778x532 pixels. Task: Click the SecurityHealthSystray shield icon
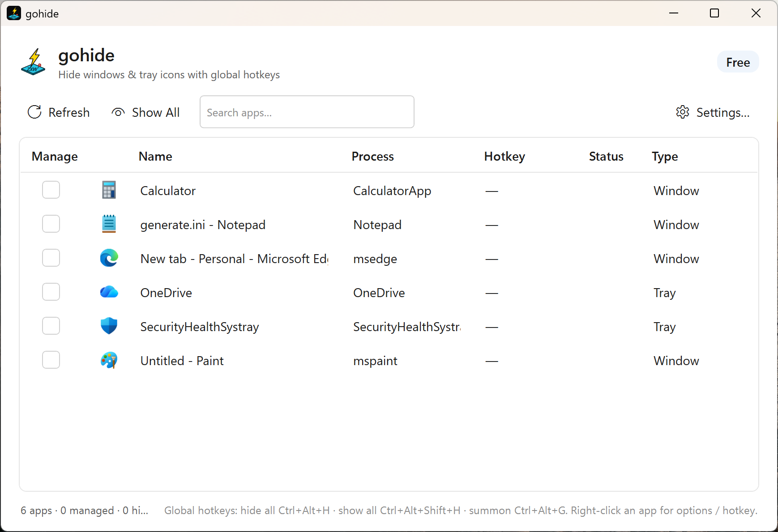[109, 326]
